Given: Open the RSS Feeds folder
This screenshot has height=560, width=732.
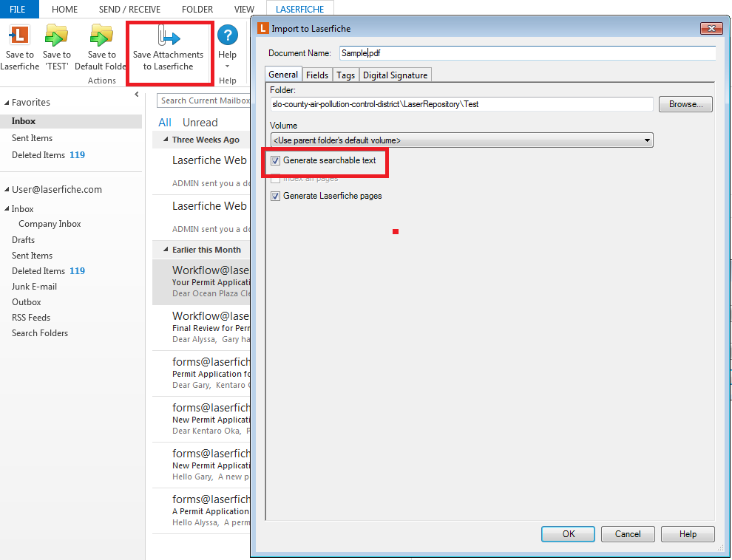Looking at the screenshot, I should pyautogui.click(x=31, y=318).
